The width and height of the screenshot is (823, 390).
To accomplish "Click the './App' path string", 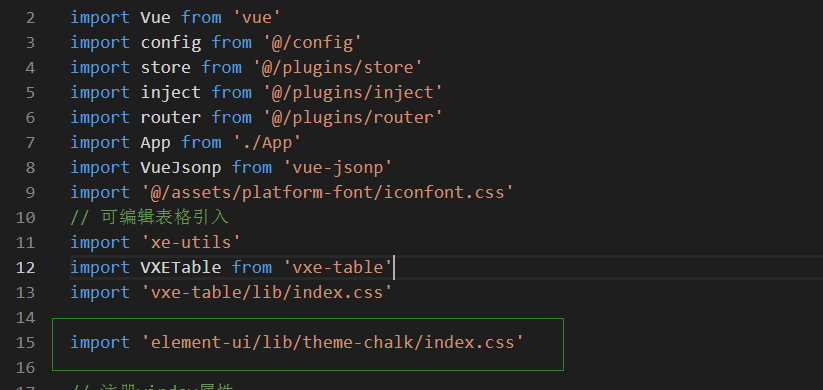I will pyautogui.click(x=267, y=143).
